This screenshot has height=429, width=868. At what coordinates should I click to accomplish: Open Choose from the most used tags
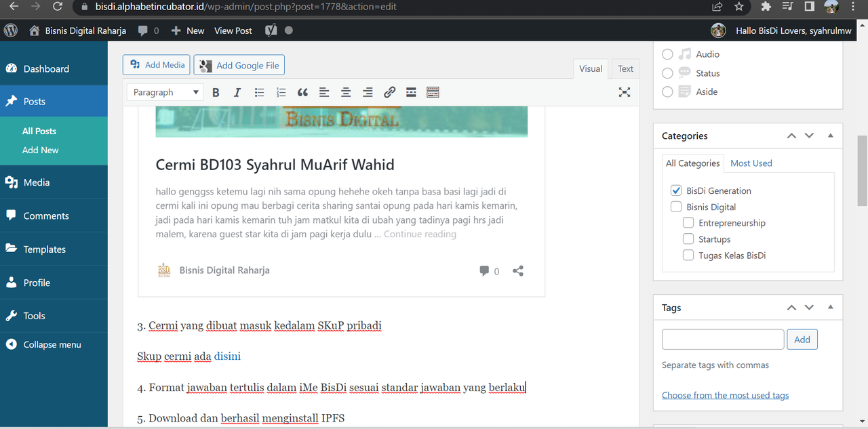click(x=725, y=395)
